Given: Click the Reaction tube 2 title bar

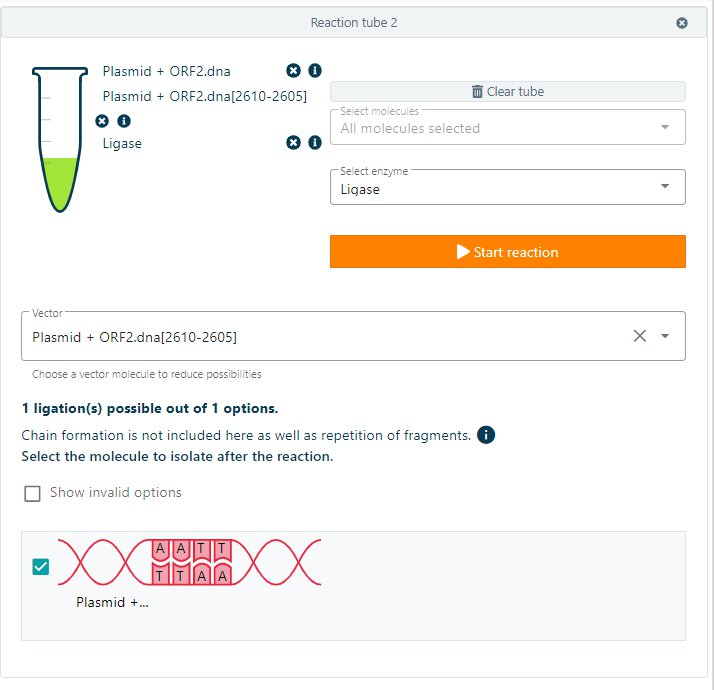Looking at the screenshot, I should (354, 23).
